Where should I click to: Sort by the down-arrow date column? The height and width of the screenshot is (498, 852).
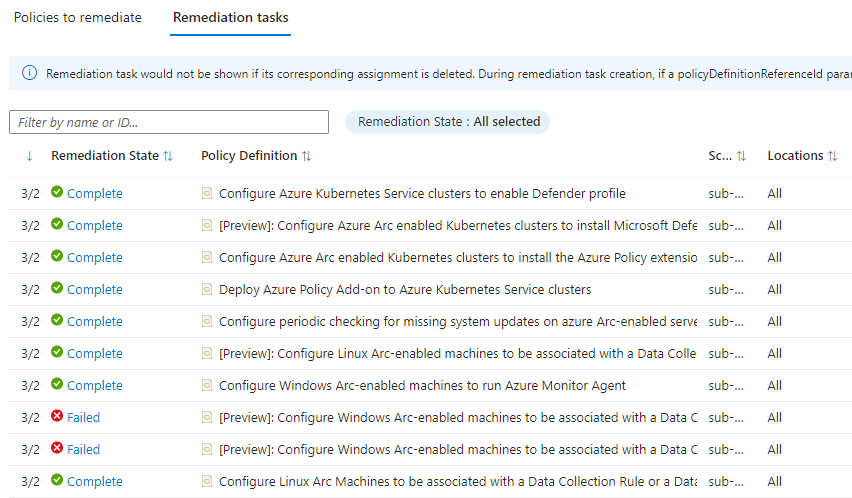[x=29, y=156]
